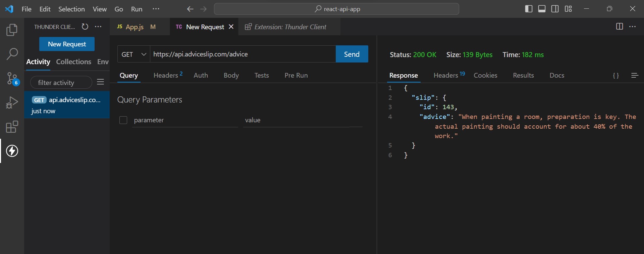Split the editor to the right
Image resolution: width=644 pixels, height=254 pixels.
pos(620,27)
